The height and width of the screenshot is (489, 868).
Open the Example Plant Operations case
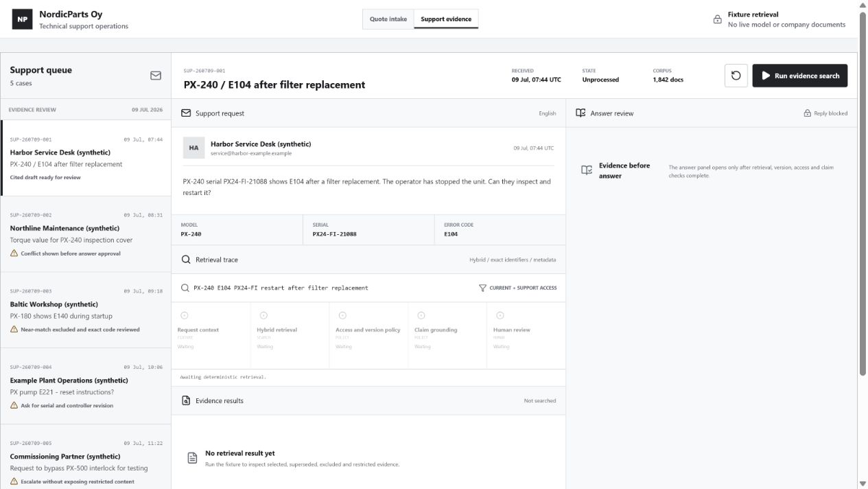click(x=86, y=386)
